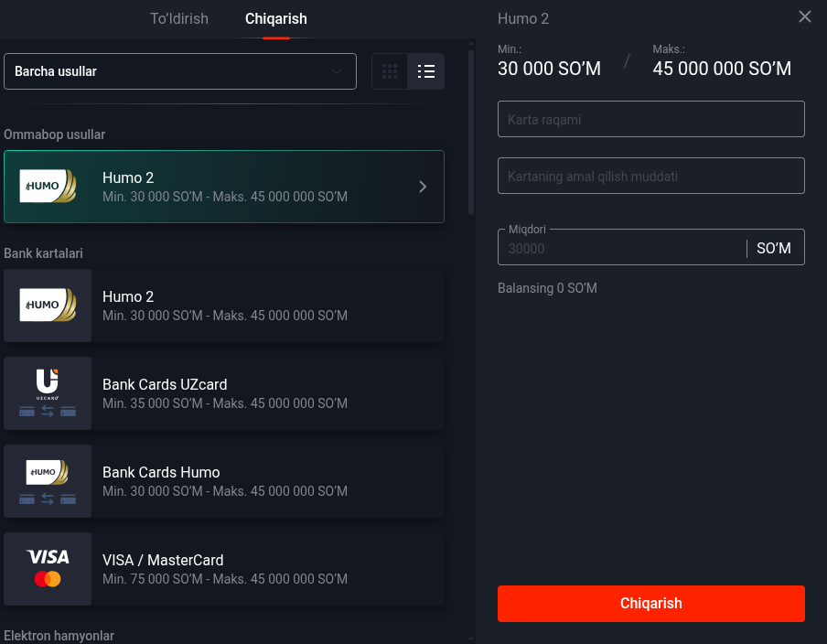Viewport: 827px width, 644px height.
Task: Click the VISA MasterCard logo
Action: coord(48,569)
